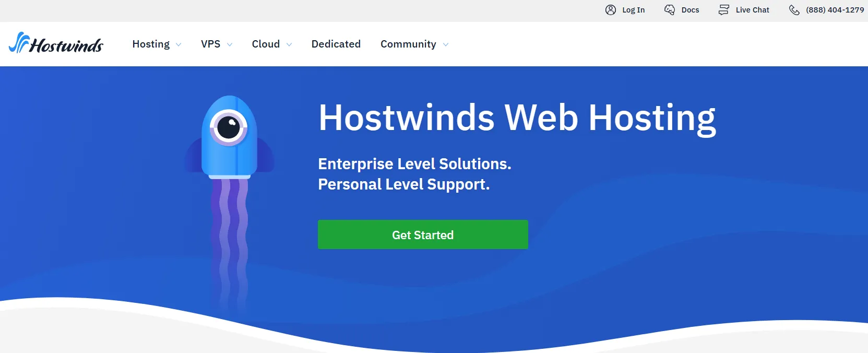Viewport: 868px width, 353px height.
Task: Click the green Get Started button
Action: [x=423, y=234]
